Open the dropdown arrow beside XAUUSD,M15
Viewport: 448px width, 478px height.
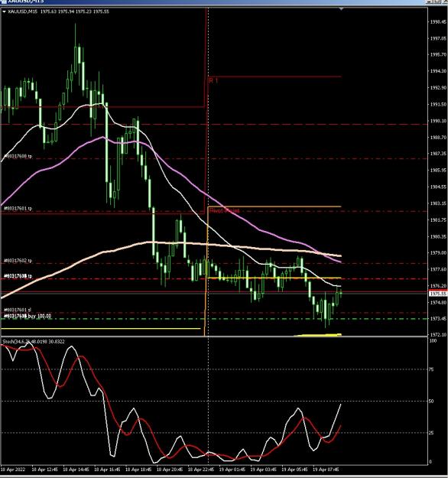tap(5, 11)
